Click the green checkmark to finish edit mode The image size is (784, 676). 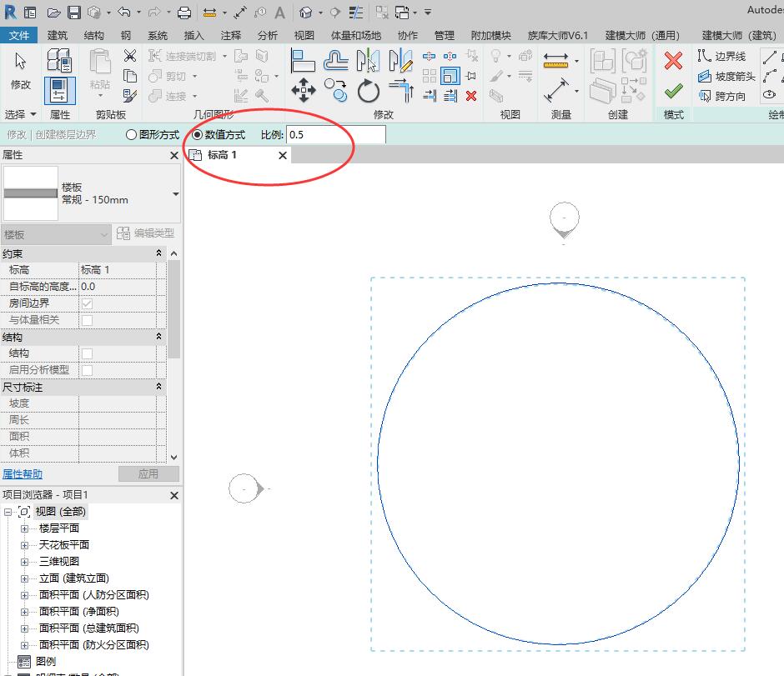click(673, 91)
